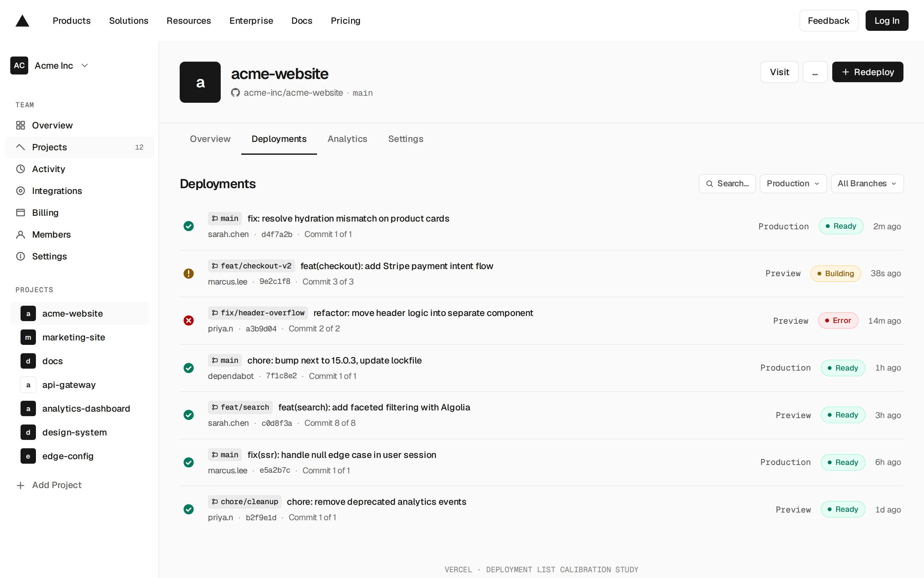Click the Log In button
The image size is (924, 578).
pyautogui.click(x=886, y=21)
